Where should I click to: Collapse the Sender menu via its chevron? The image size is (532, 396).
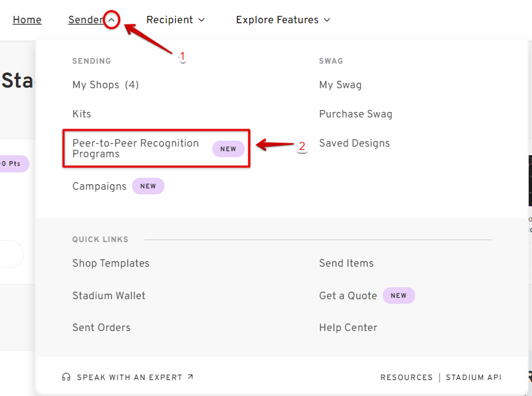111,19
